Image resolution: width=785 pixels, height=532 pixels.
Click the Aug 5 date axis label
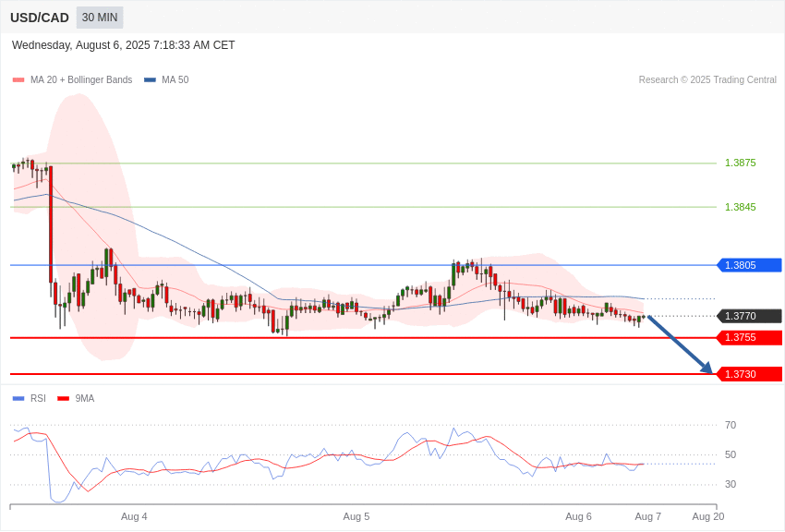[x=356, y=516]
